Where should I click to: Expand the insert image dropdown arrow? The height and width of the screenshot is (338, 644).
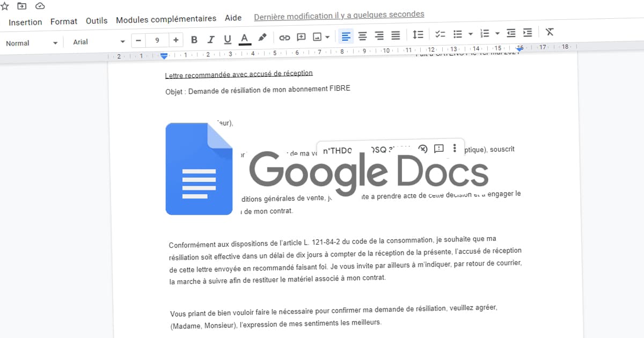[327, 37]
